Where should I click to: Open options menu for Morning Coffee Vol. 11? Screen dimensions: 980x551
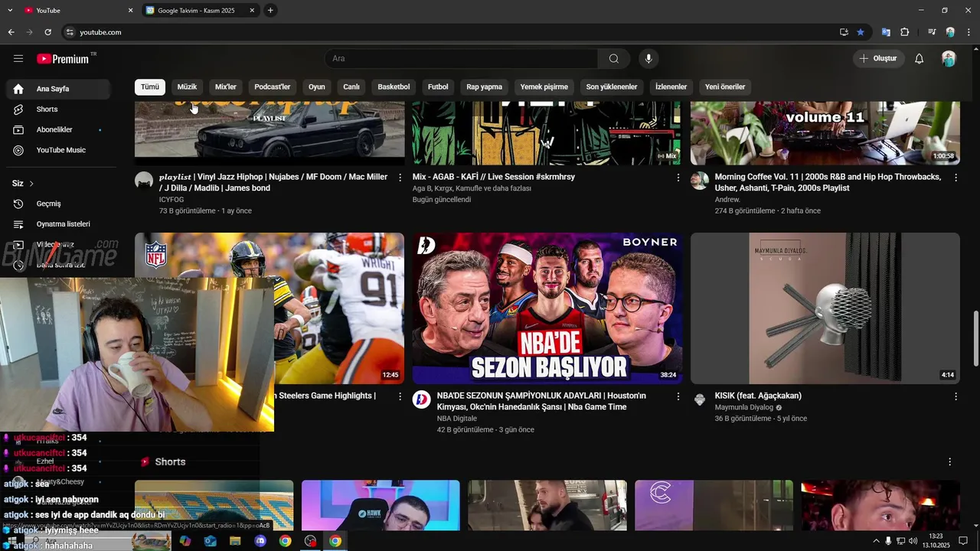pos(955,178)
